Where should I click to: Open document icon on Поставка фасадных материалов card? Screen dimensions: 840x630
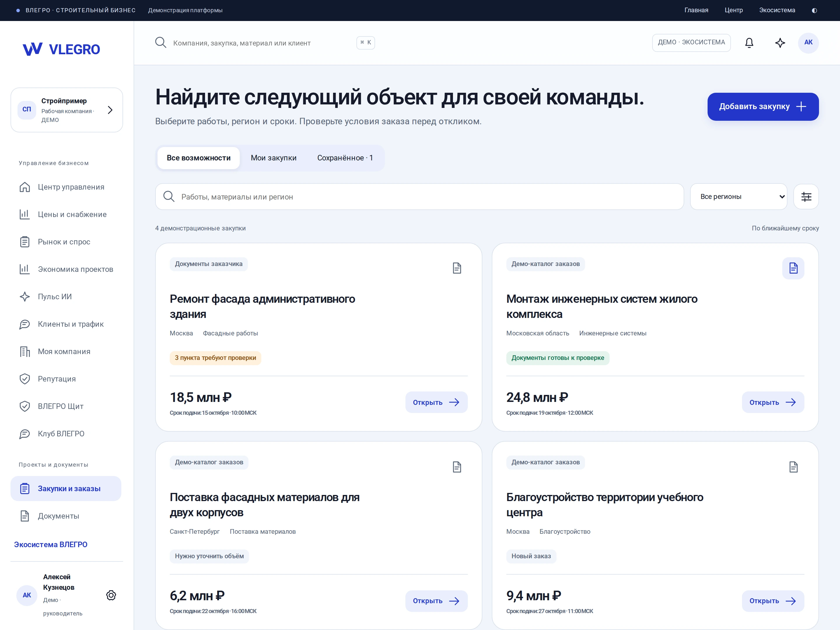pos(457,467)
